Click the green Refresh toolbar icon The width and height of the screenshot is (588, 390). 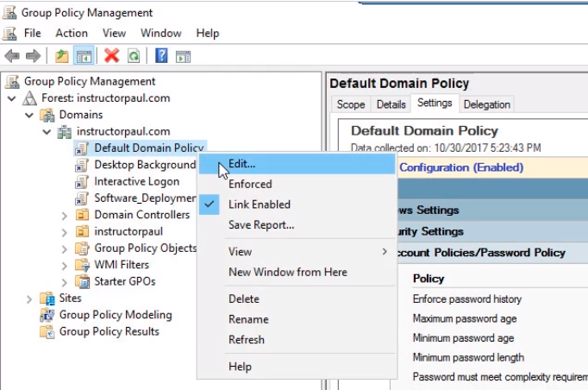click(134, 56)
